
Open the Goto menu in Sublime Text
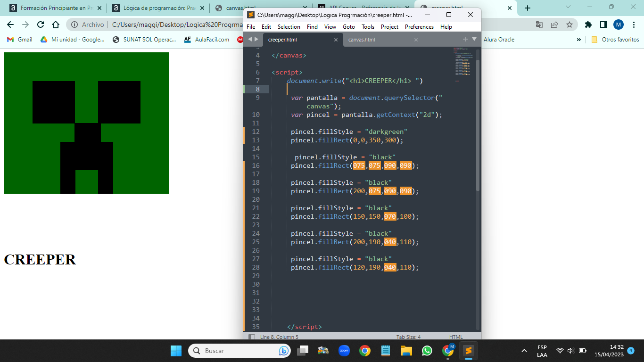pos(349,27)
